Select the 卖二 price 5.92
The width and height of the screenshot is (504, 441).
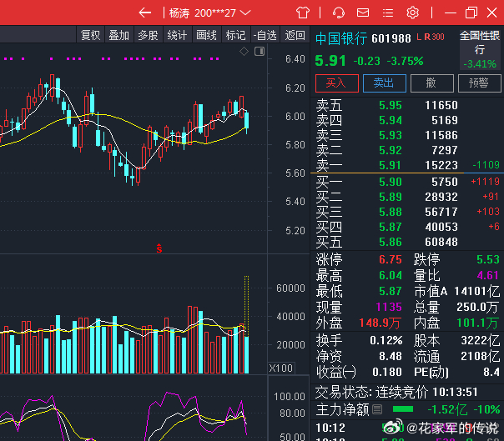(x=391, y=150)
